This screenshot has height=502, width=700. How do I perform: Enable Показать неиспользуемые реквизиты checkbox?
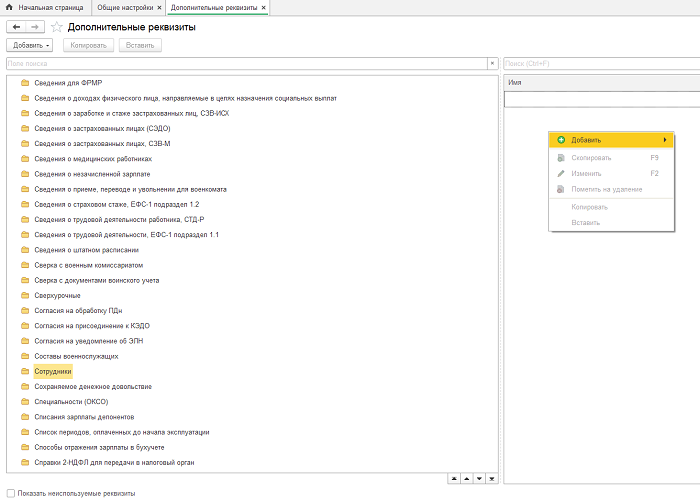[x=10, y=493]
